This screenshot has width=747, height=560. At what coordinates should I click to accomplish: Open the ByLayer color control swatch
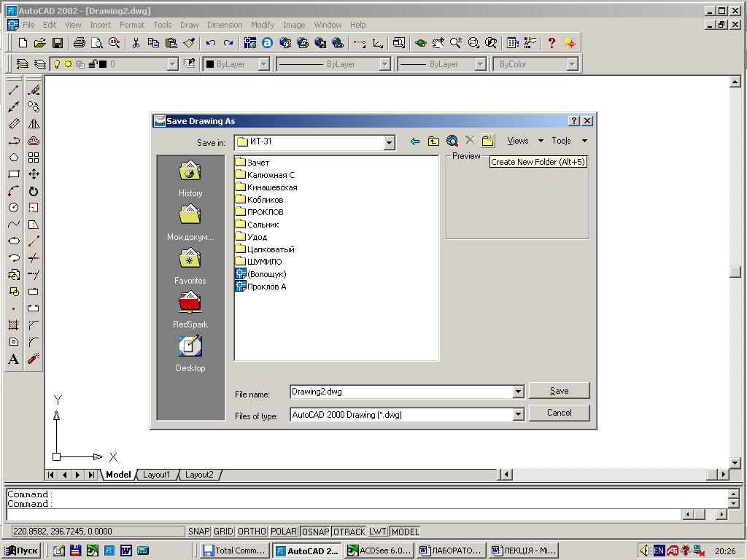210,64
